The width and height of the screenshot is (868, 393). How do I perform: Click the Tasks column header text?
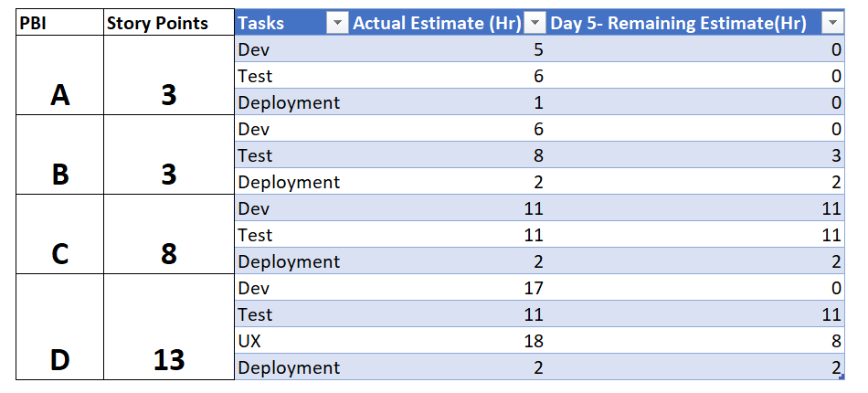[261, 23]
